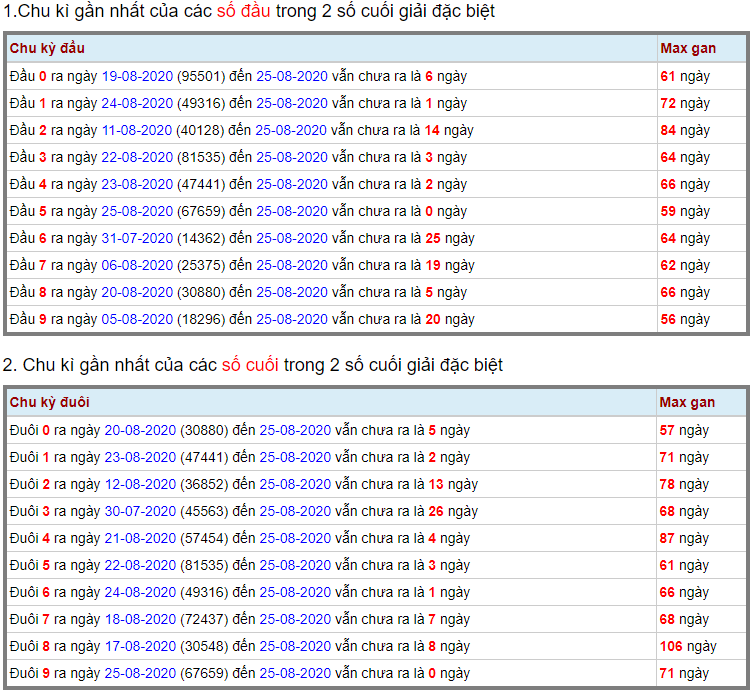Click result number (25375) in Đầu 7 row
Screen dimensions: 753x695
click(x=201, y=265)
